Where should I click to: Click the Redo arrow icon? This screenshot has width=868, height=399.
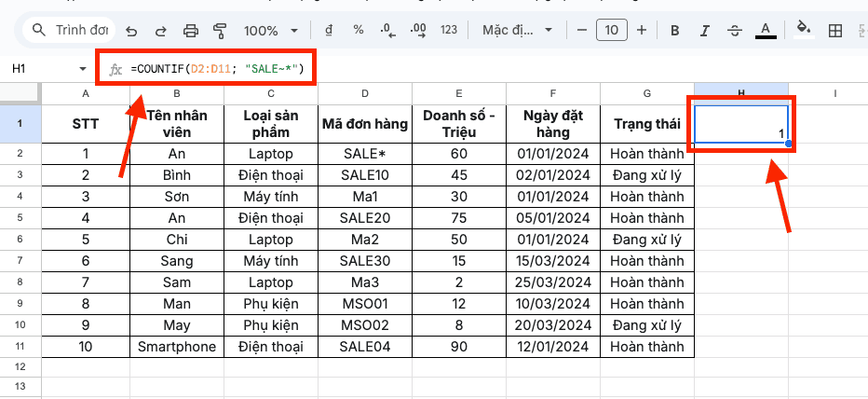coord(160,30)
